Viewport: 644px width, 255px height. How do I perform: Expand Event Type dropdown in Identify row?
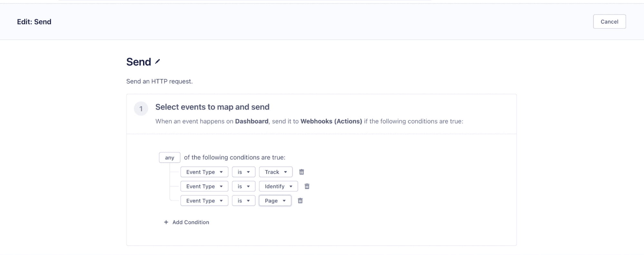(204, 186)
